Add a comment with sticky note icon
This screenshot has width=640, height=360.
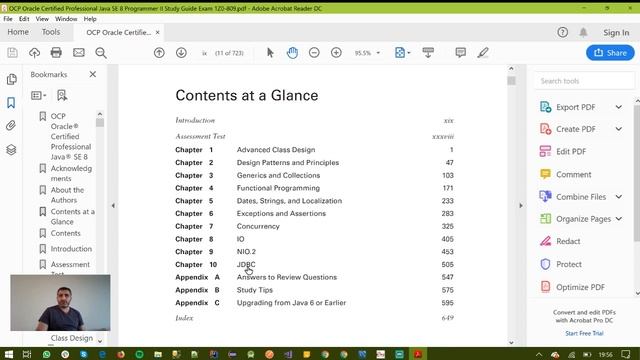point(460,53)
